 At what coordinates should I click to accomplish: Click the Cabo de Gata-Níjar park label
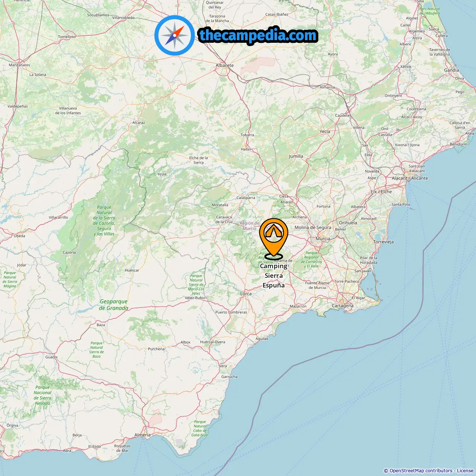tap(200, 428)
